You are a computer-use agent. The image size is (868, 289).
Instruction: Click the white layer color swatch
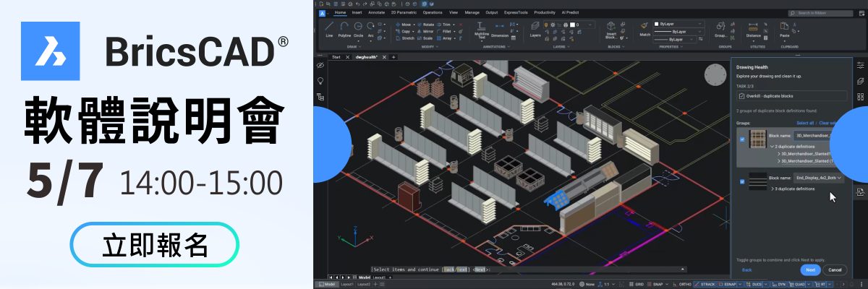click(x=571, y=24)
